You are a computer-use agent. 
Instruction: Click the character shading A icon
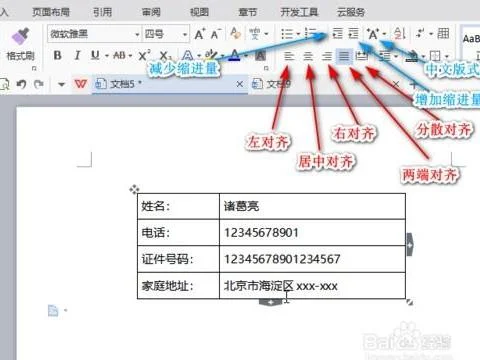coord(260,55)
